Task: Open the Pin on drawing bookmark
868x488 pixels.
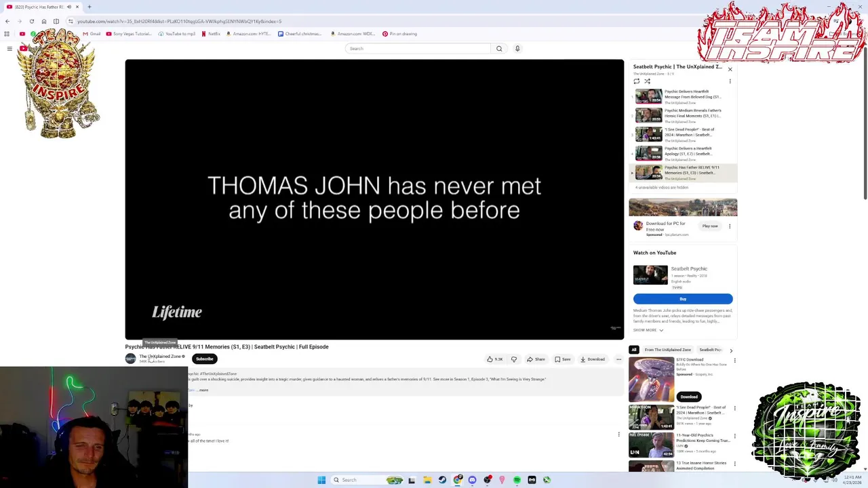Action: click(399, 34)
